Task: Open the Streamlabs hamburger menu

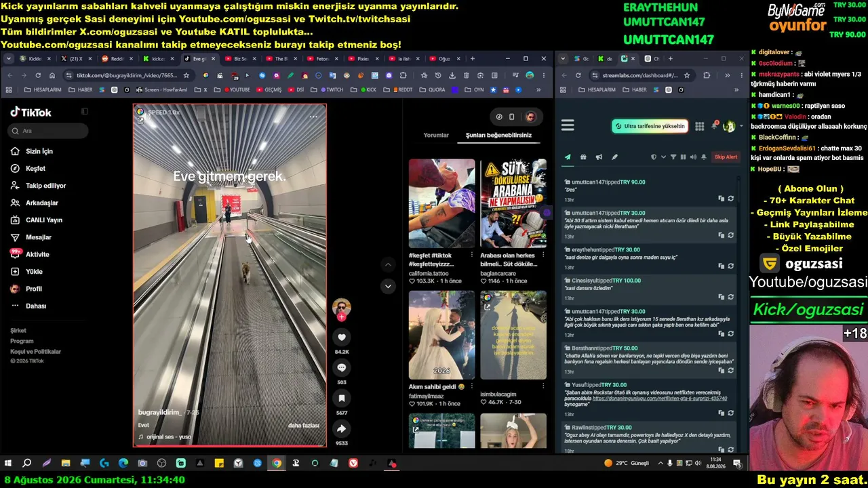Action: 568,125
